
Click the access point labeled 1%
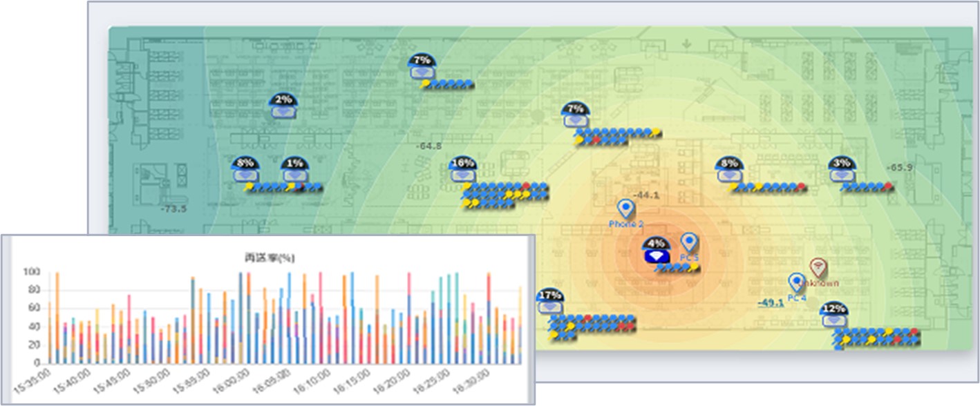click(x=295, y=172)
